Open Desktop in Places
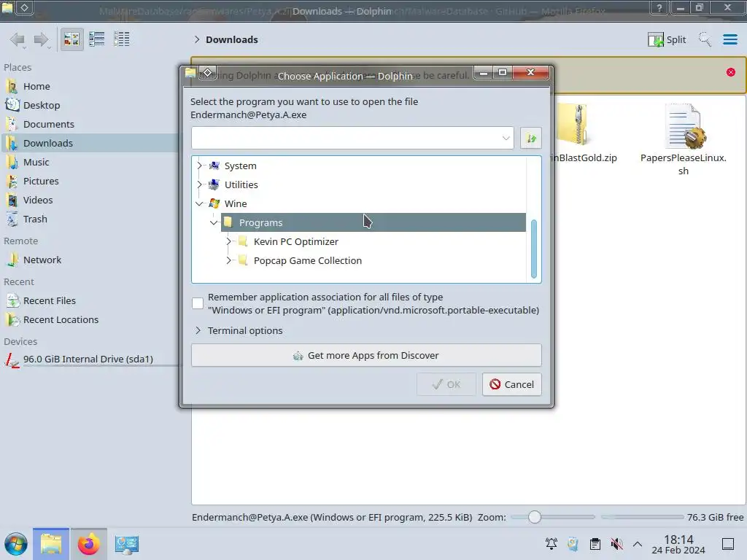Screen dimensions: 747x560 click(x=42, y=105)
